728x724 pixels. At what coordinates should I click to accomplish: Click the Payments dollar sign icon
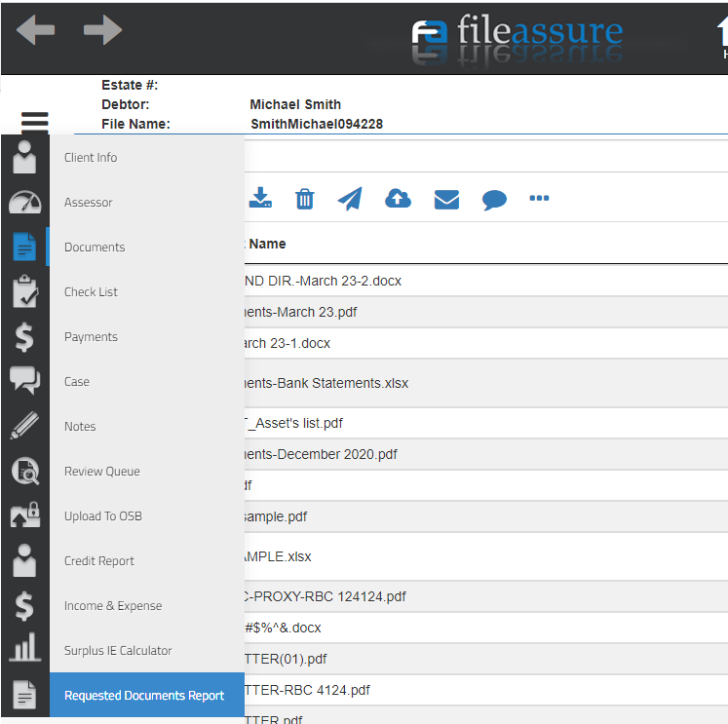click(x=24, y=336)
